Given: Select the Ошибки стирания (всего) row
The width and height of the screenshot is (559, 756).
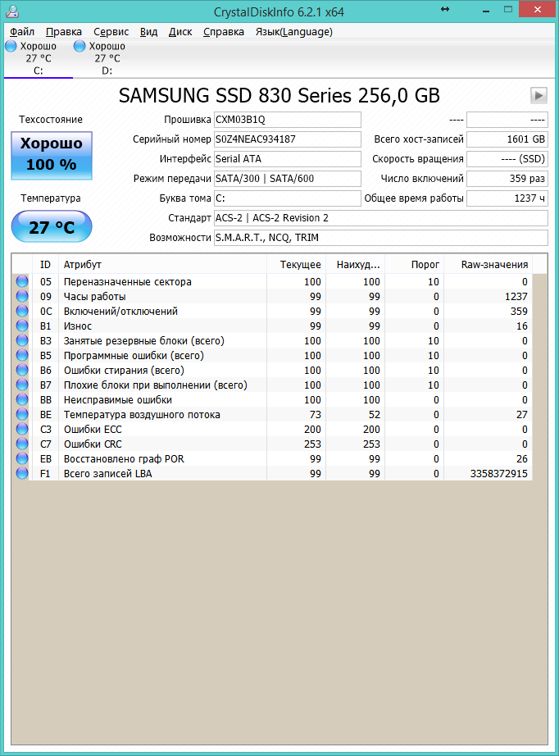Looking at the screenshot, I should (272, 371).
